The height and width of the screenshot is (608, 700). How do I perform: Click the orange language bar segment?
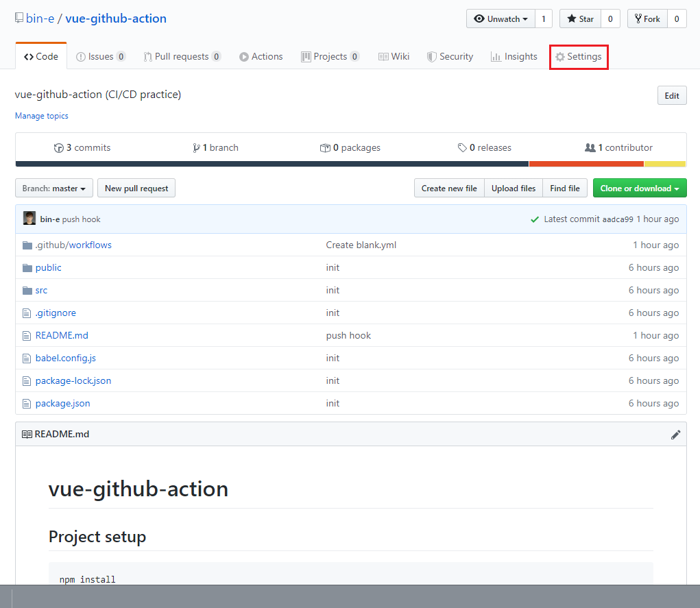pyautogui.click(x=587, y=164)
